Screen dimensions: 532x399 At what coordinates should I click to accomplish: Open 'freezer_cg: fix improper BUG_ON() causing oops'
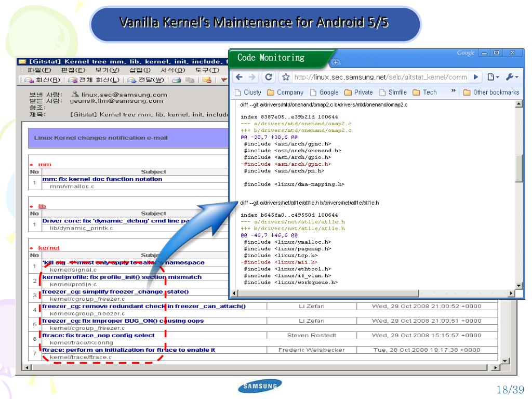pyautogui.click(x=123, y=321)
